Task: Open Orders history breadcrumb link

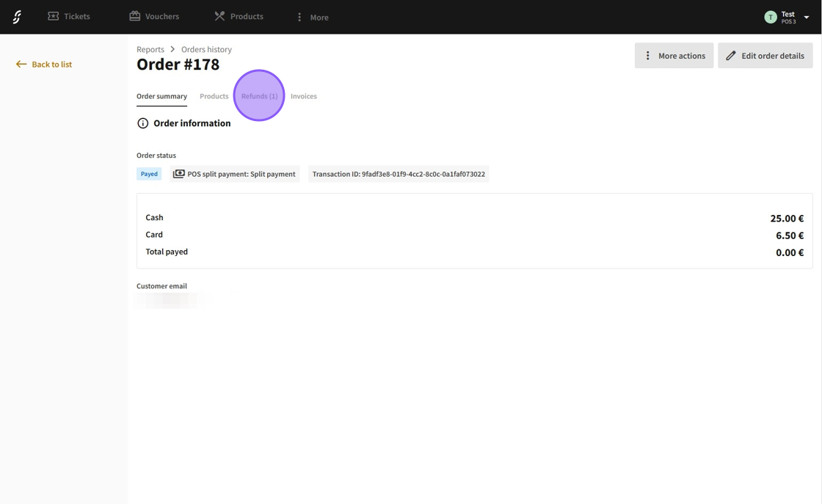Action: (x=206, y=49)
